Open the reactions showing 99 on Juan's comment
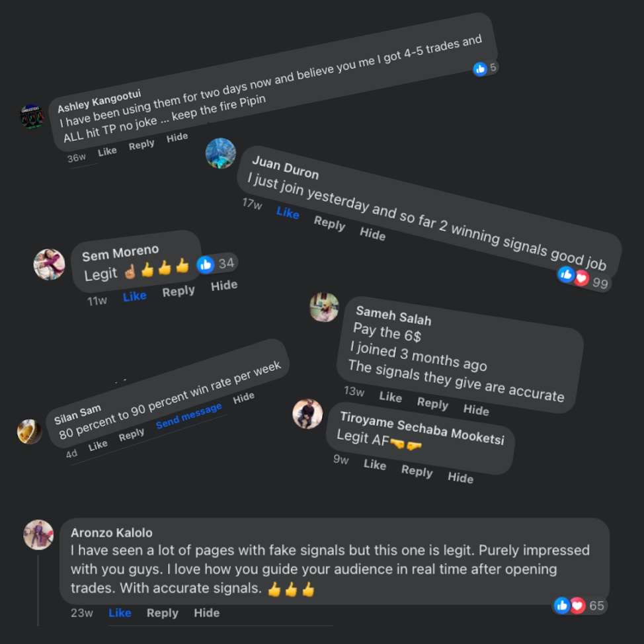Image resolution: width=644 pixels, height=644 pixels. (584, 279)
